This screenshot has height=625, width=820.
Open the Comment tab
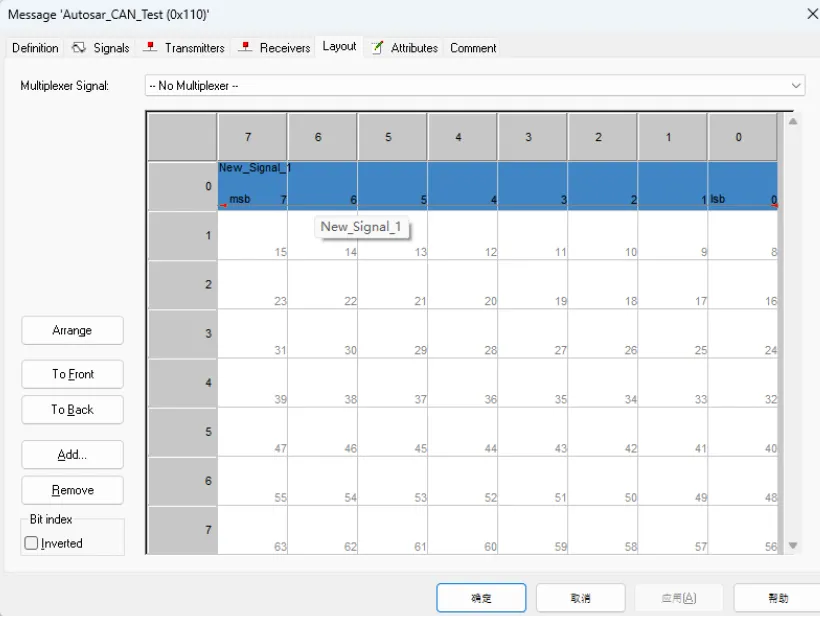click(473, 48)
